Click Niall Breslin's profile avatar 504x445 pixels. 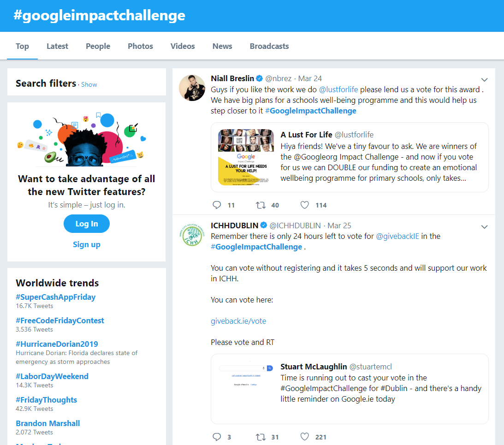click(192, 88)
